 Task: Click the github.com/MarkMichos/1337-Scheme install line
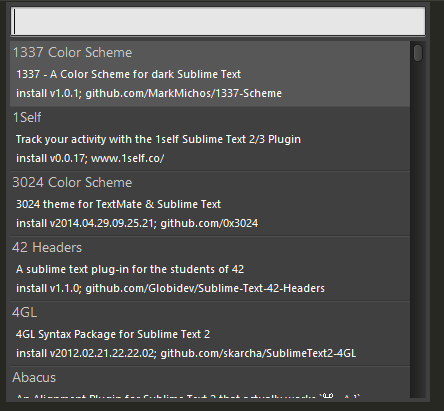point(149,93)
